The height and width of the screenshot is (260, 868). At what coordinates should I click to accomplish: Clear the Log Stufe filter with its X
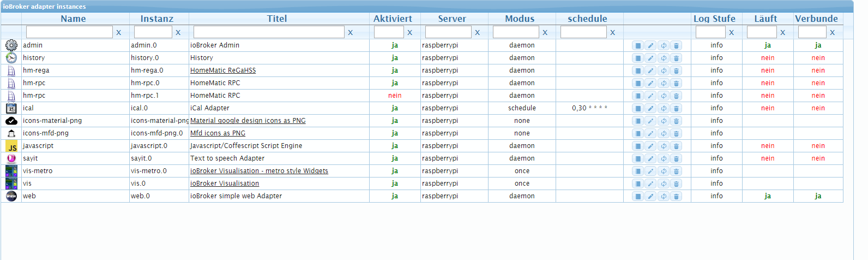point(732,33)
